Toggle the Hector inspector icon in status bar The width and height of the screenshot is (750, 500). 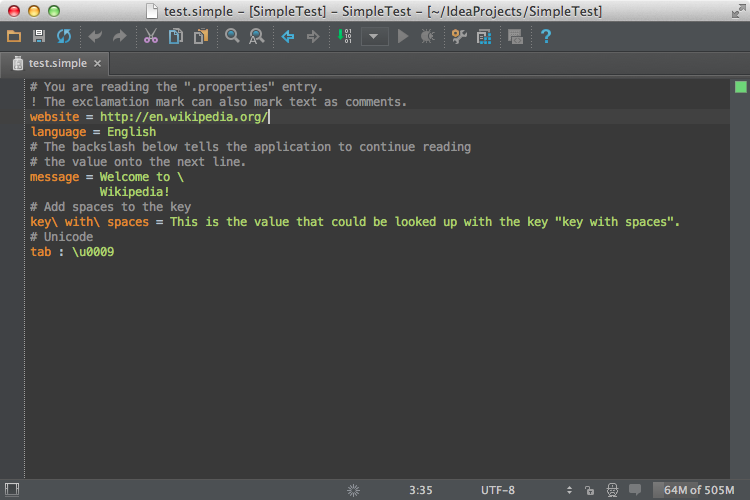coord(611,490)
